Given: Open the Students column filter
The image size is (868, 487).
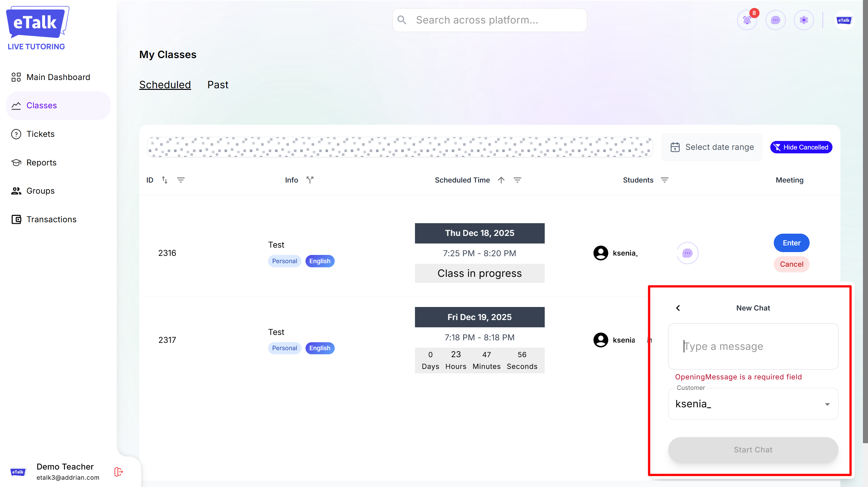Looking at the screenshot, I should (664, 180).
